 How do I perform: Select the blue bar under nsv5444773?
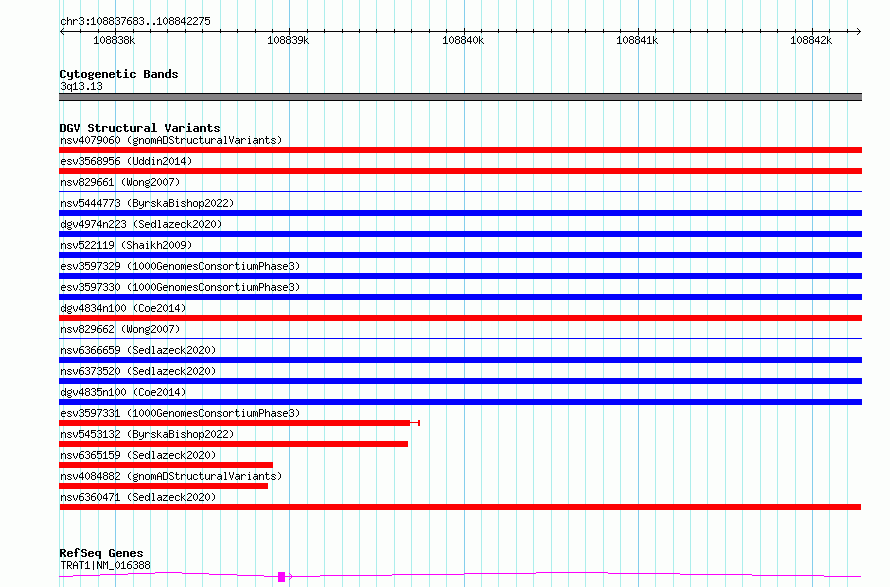460,213
